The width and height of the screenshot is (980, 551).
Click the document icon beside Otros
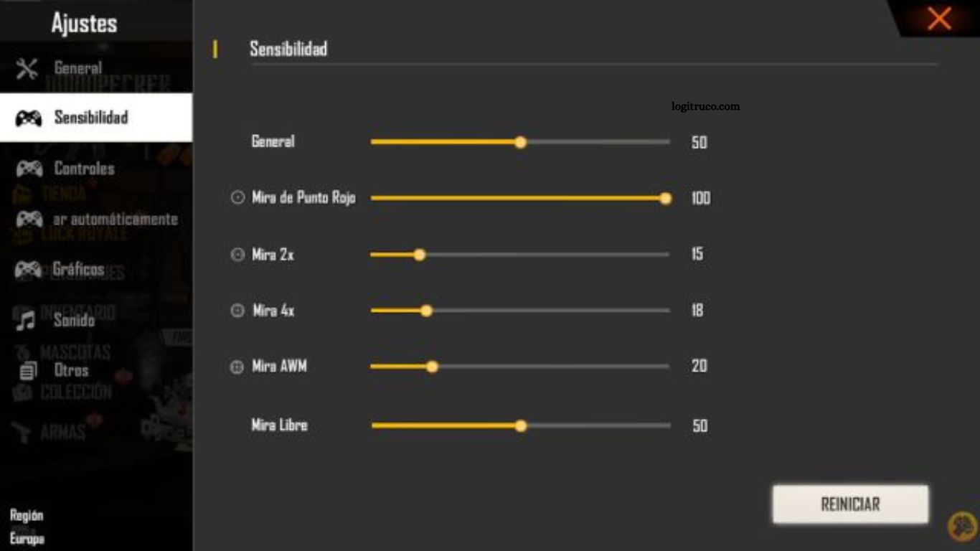pos(28,371)
